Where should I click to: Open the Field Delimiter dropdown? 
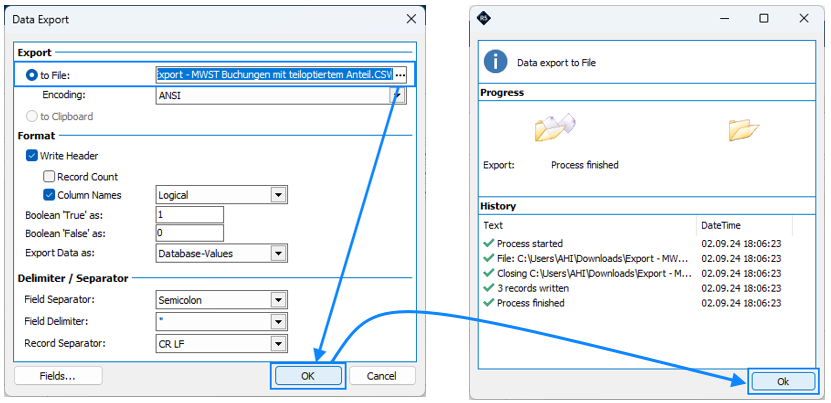click(x=279, y=322)
